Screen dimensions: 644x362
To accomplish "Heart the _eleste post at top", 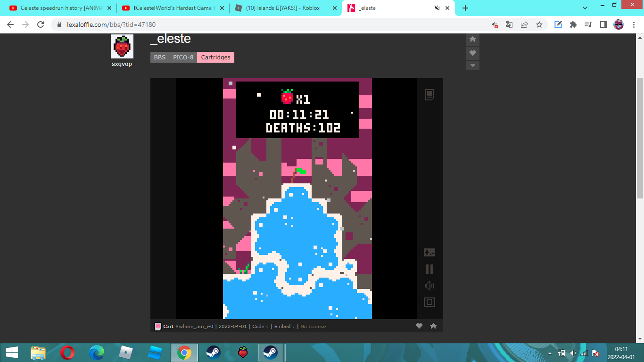I will coord(473,53).
